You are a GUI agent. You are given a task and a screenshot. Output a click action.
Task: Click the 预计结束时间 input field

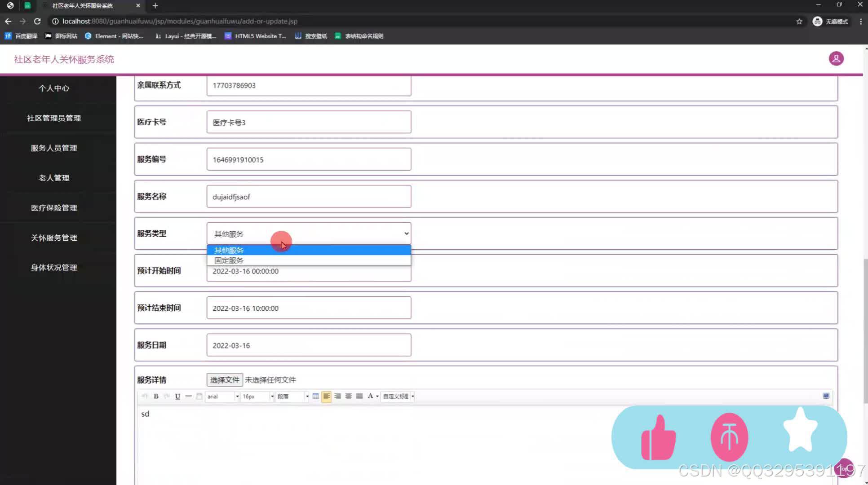[x=309, y=308]
